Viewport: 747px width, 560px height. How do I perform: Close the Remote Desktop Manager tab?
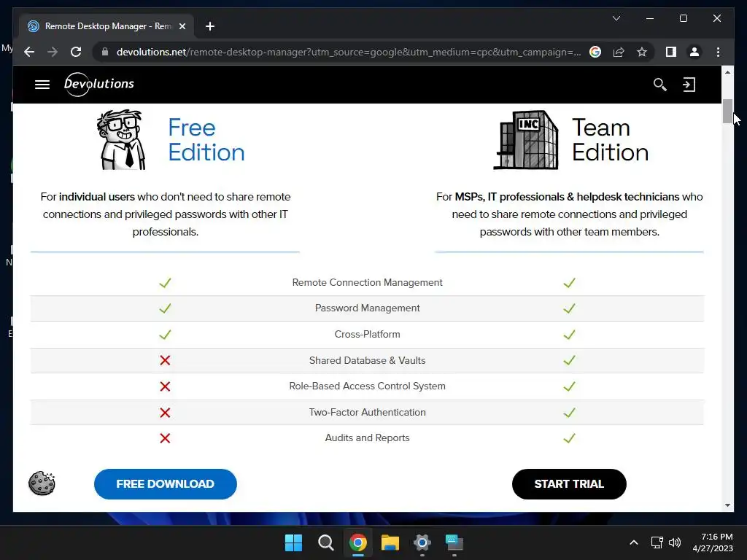click(x=182, y=26)
